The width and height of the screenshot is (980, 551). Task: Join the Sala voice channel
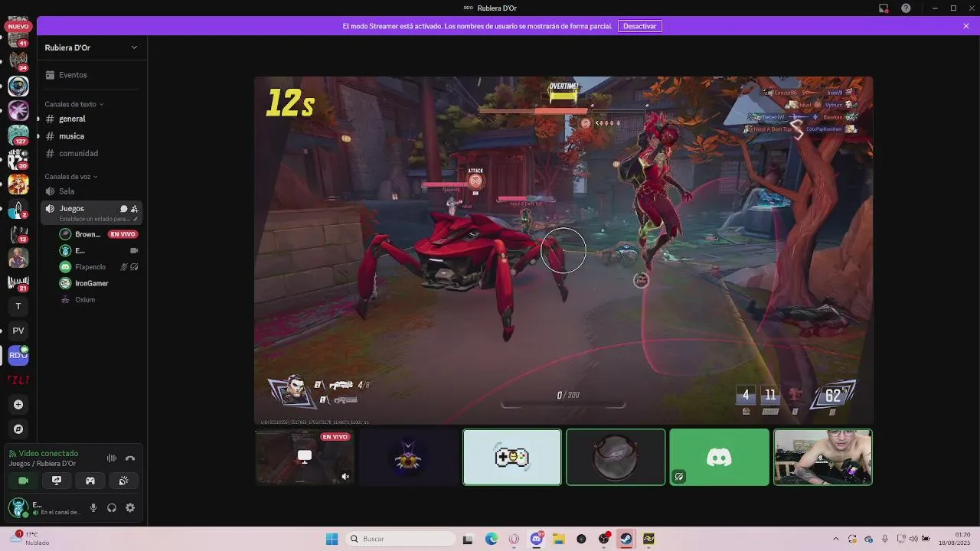coord(92,191)
